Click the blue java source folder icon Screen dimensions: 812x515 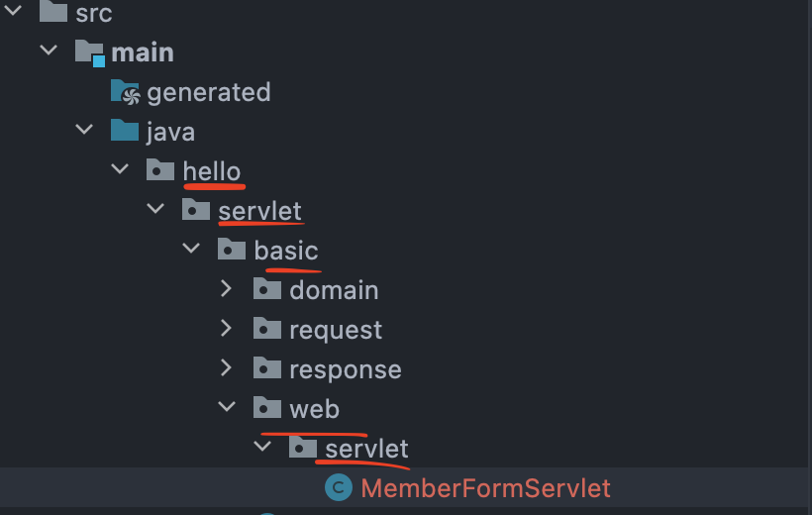click(x=125, y=131)
